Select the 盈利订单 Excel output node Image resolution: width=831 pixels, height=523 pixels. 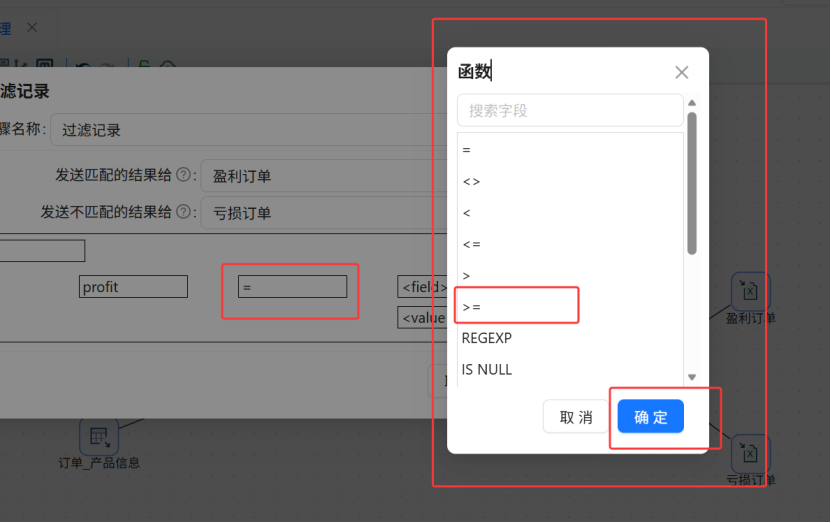750,291
